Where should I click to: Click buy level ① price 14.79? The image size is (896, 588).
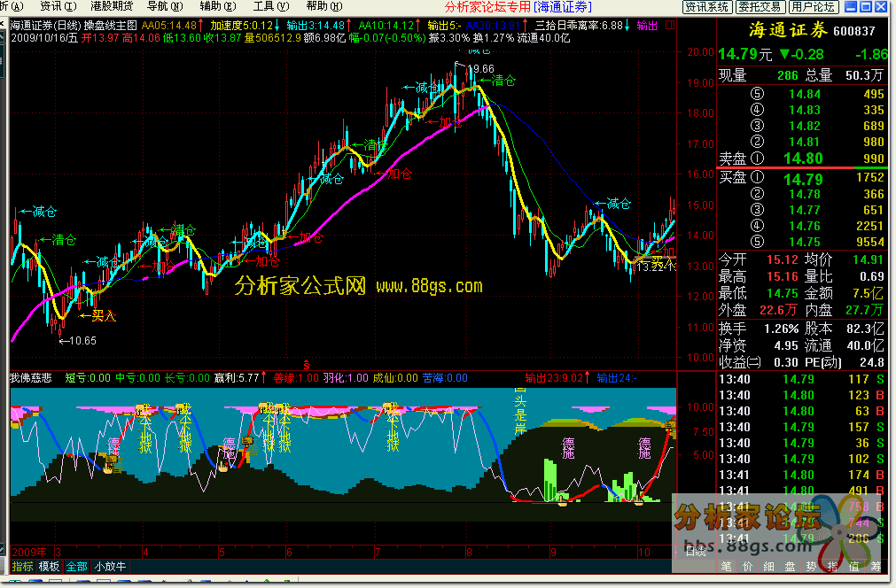[x=803, y=179]
